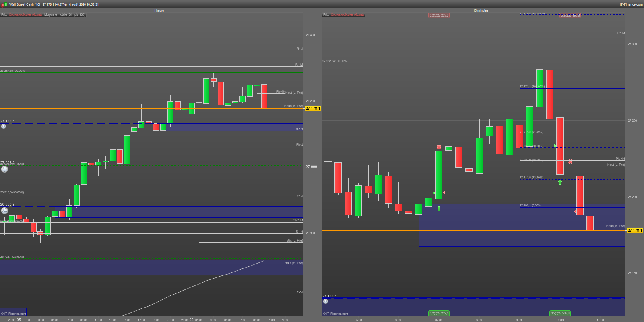
Task: Click the Piv J pivot label on the 1 heure chart
Action: pos(299,144)
